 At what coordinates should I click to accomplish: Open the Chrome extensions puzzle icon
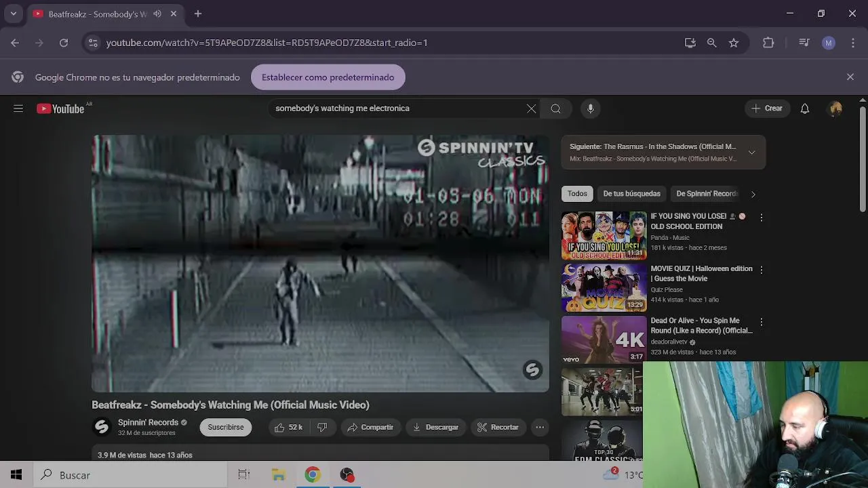pyautogui.click(x=768, y=43)
